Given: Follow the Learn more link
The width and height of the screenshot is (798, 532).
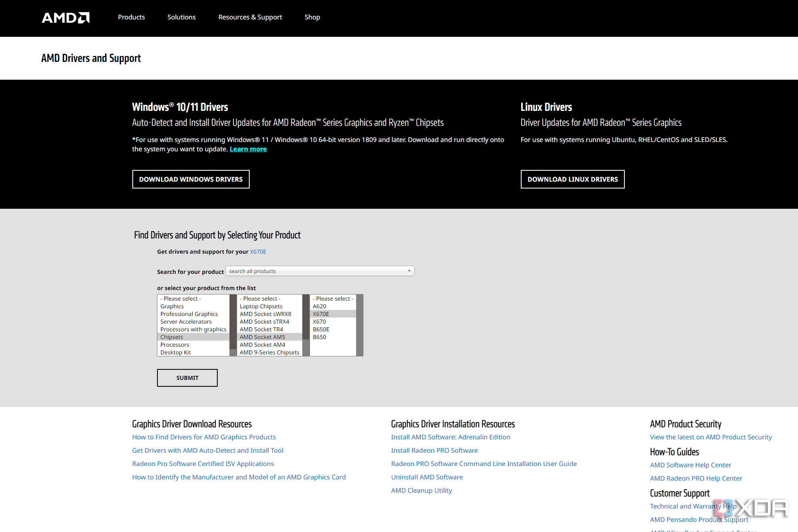Looking at the screenshot, I should (x=248, y=149).
